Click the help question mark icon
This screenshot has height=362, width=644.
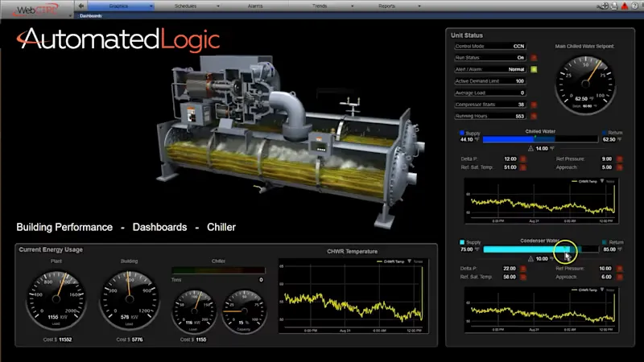tap(636, 6)
